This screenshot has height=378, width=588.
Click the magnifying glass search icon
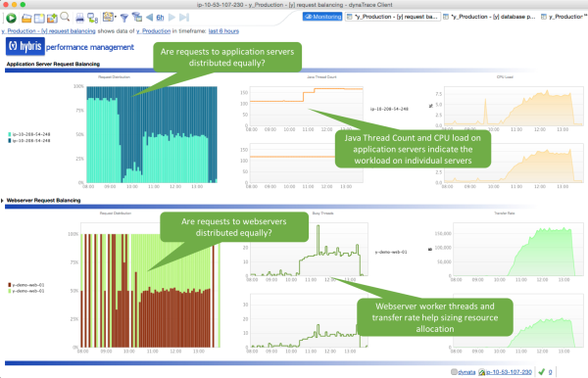pos(65,17)
